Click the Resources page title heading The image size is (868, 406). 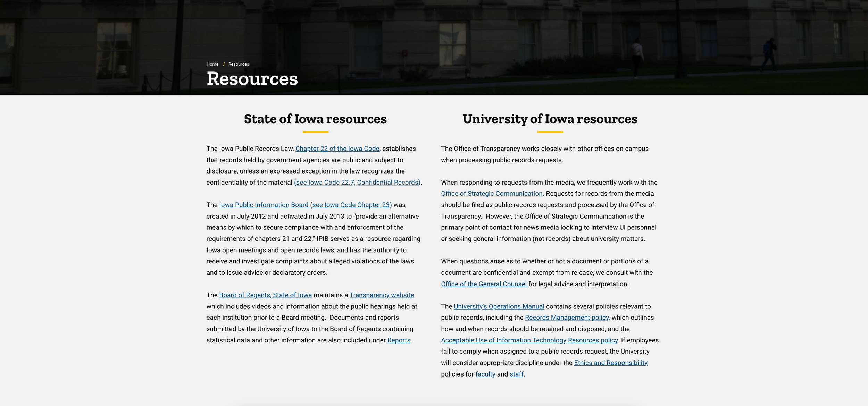pyautogui.click(x=252, y=79)
